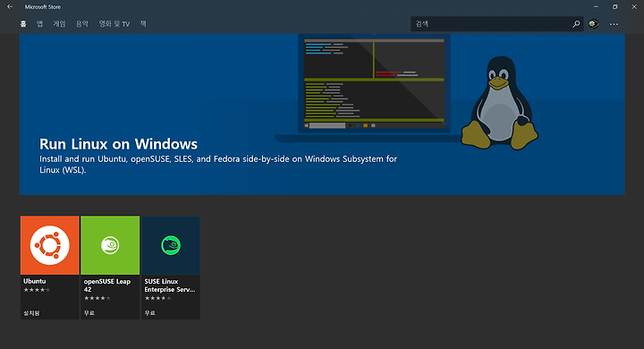Click the Ubuntu app name
Image resolution: width=644 pixels, height=349 pixels.
pos(35,281)
